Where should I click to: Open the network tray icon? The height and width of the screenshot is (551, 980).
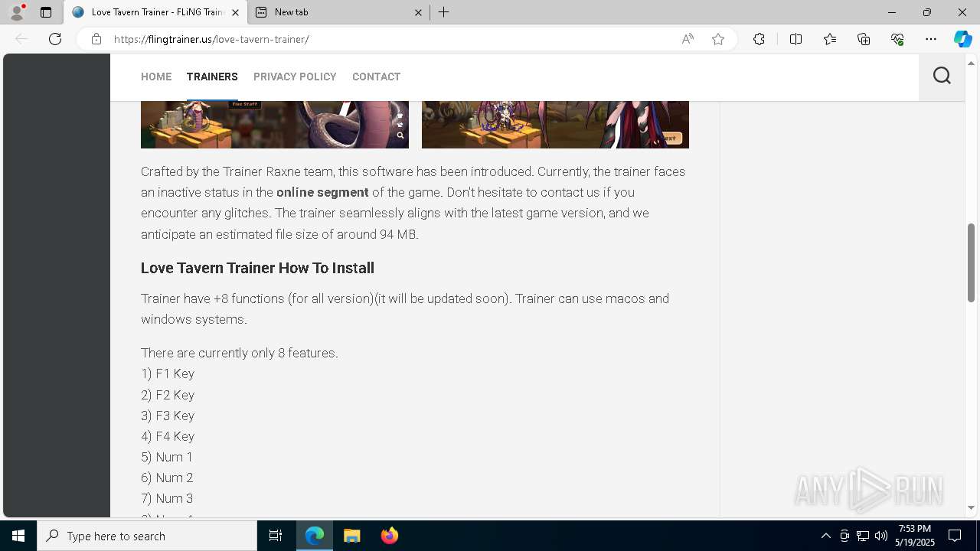tap(863, 536)
